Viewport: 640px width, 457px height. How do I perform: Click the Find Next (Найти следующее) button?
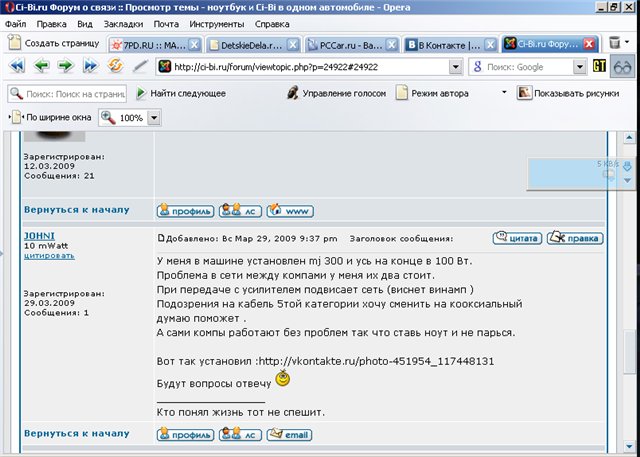(x=181, y=93)
